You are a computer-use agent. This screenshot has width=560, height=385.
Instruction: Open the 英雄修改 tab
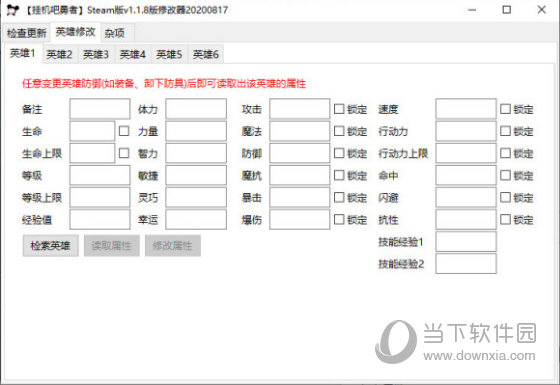[75, 32]
